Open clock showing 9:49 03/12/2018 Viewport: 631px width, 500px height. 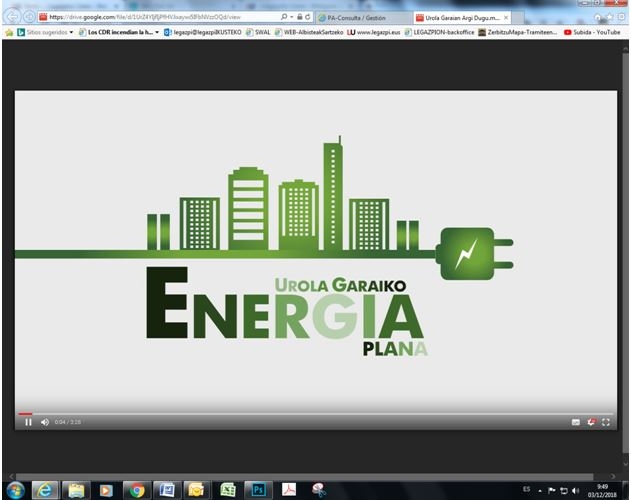602,491
